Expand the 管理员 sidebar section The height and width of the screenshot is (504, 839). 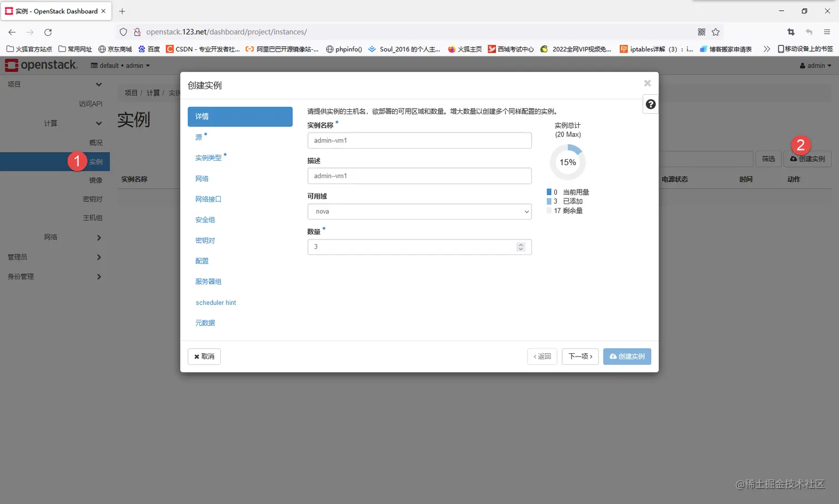click(55, 257)
